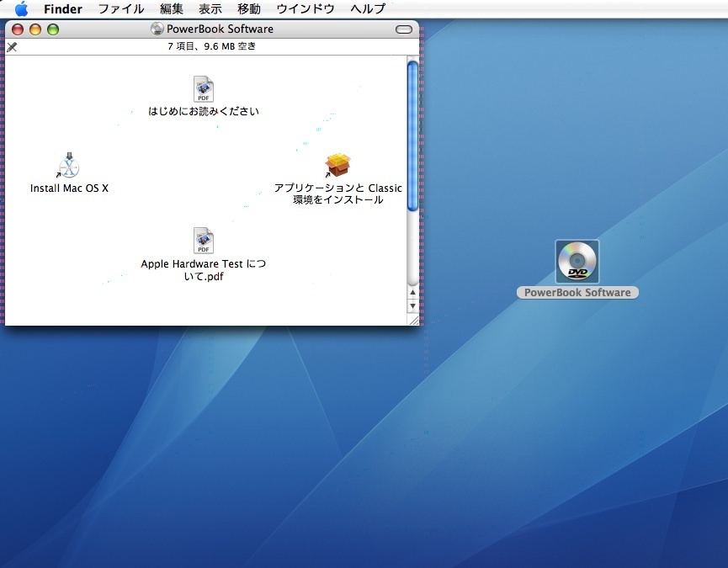Image resolution: width=728 pixels, height=568 pixels.
Task: Click the disc proxy icon in title bar
Action: pyautogui.click(x=157, y=29)
